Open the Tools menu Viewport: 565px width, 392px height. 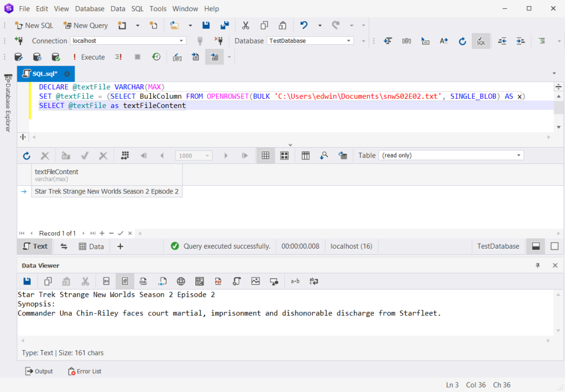(158, 9)
